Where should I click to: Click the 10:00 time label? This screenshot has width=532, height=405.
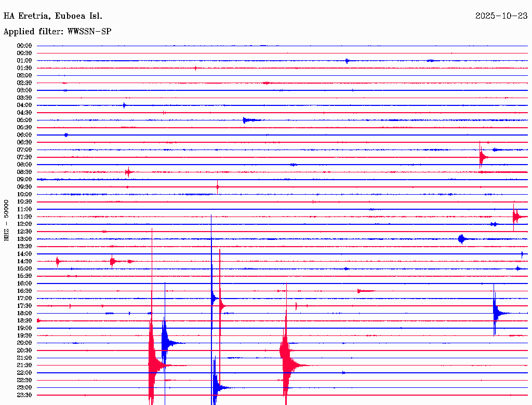pos(24,194)
